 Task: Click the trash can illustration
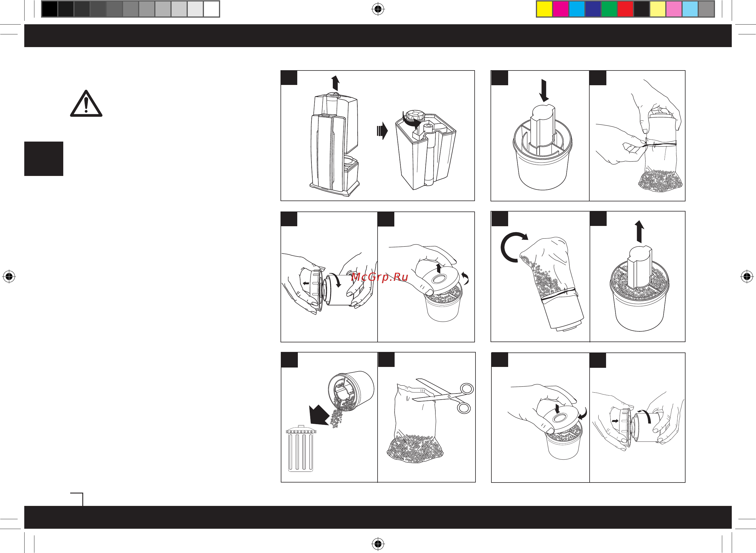(300, 448)
